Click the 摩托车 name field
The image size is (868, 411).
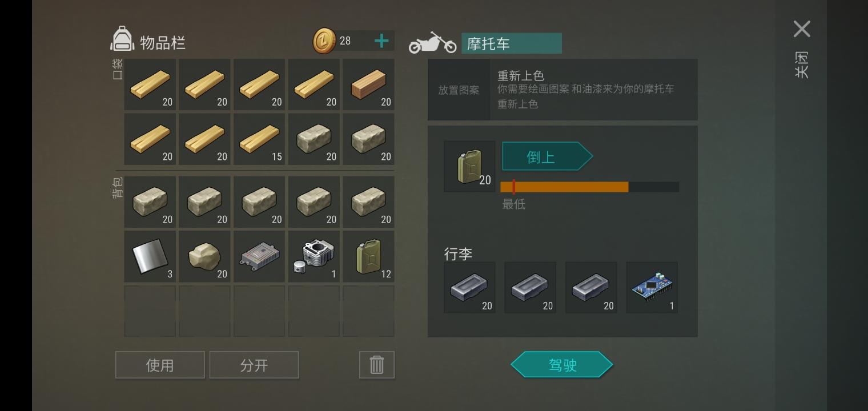click(x=512, y=43)
